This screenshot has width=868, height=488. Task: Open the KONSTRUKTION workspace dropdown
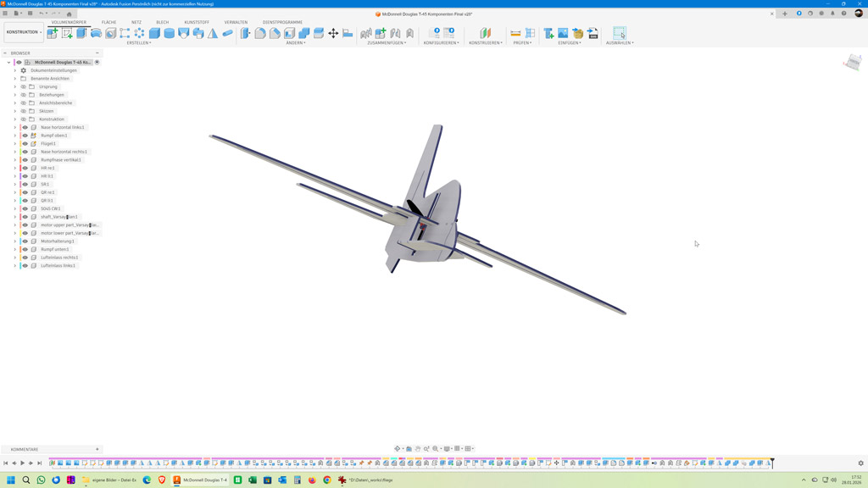point(24,32)
